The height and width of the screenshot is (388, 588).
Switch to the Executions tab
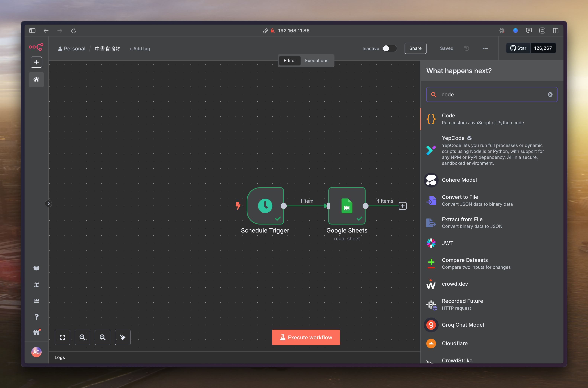pyautogui.click(x=316, y=61)
